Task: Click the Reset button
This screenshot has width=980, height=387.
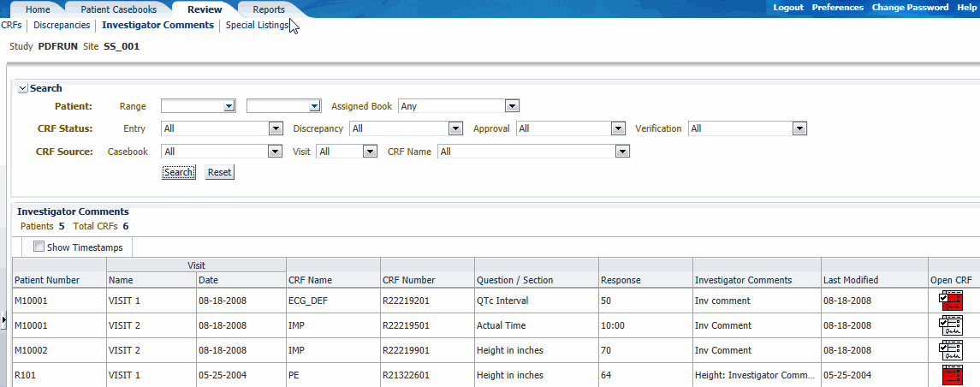Action: pyautogui.click(x=219, y=173)
